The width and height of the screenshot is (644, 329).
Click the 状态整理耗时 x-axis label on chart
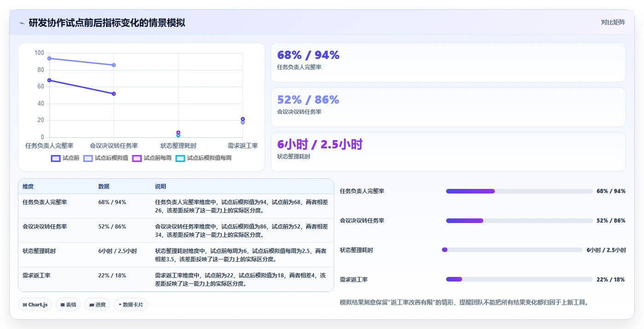click(x=178, y=146)
